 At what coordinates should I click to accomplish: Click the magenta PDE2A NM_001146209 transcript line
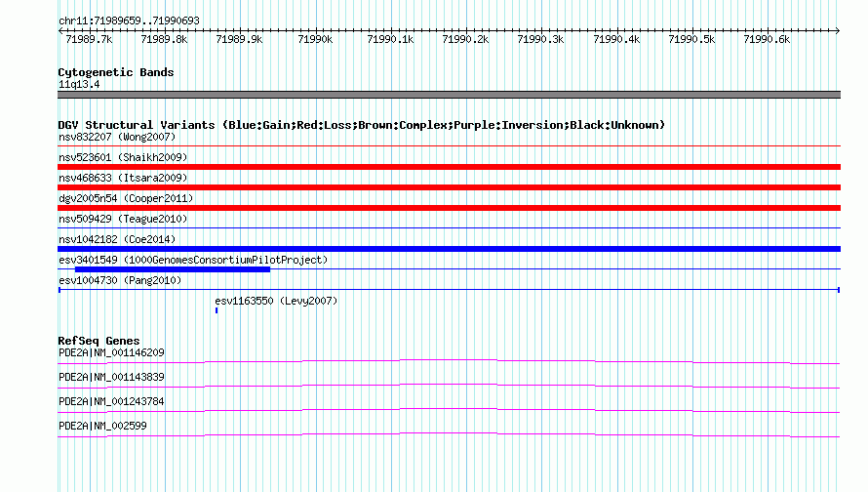(x=449, y=362)
